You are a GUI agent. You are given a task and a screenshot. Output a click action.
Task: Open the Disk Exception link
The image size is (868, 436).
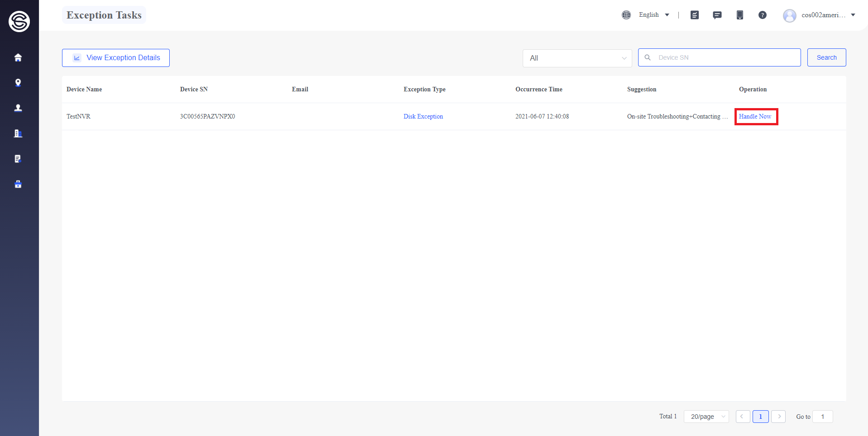pyautogui.click(x=423, y=117)
